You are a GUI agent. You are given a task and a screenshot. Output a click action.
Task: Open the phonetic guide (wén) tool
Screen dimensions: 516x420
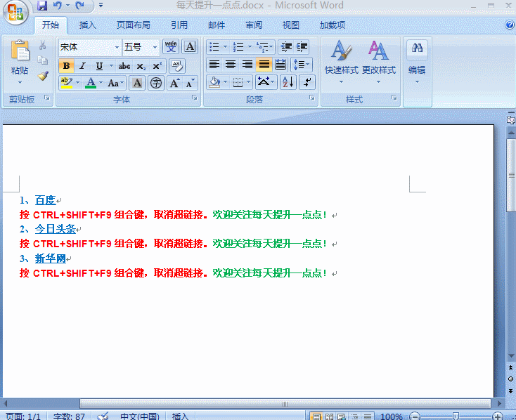pyautogui.click(x=171, y=47)
